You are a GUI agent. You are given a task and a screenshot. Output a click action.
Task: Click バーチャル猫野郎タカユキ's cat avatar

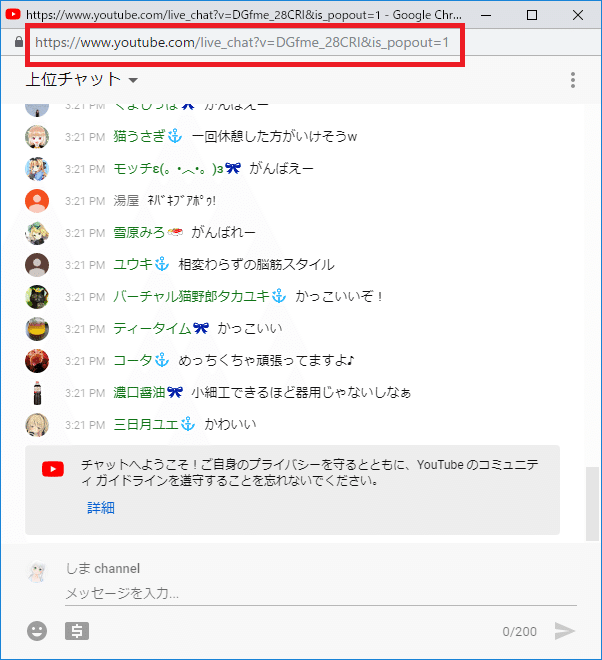[x=37, y=297]
